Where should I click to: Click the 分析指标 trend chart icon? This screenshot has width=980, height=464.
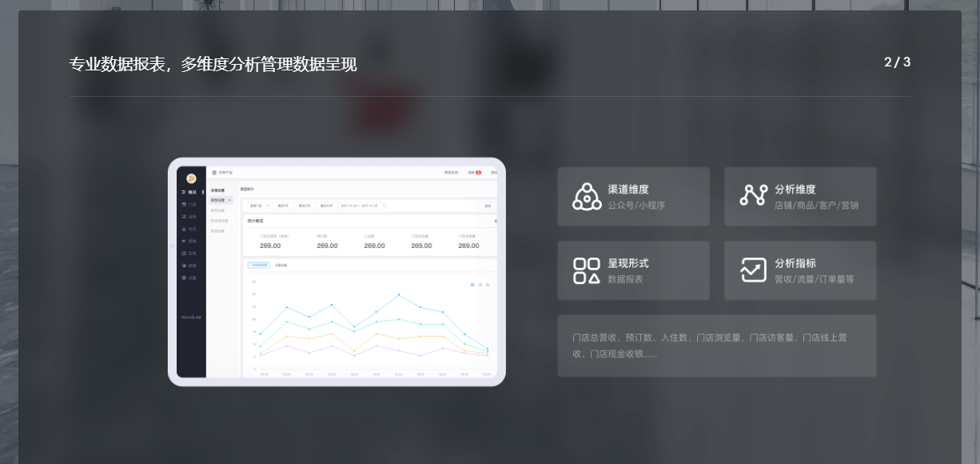click(x=753, y=270)
